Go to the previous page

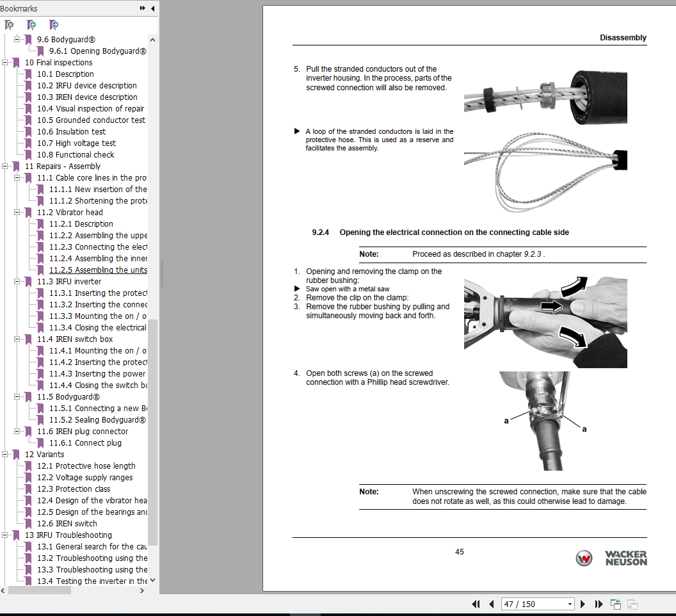pos(491,604)
